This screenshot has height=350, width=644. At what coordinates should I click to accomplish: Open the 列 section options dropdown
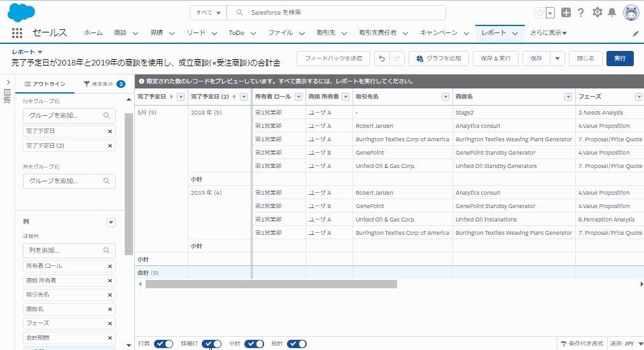pos(111,222)
